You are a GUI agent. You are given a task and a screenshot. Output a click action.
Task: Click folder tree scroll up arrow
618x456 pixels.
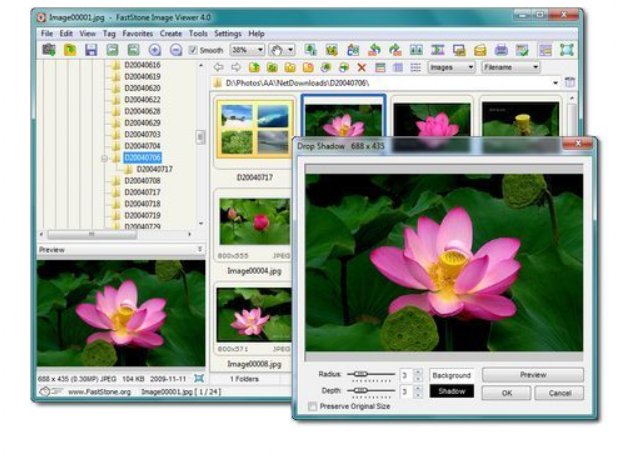pos(201,65)
